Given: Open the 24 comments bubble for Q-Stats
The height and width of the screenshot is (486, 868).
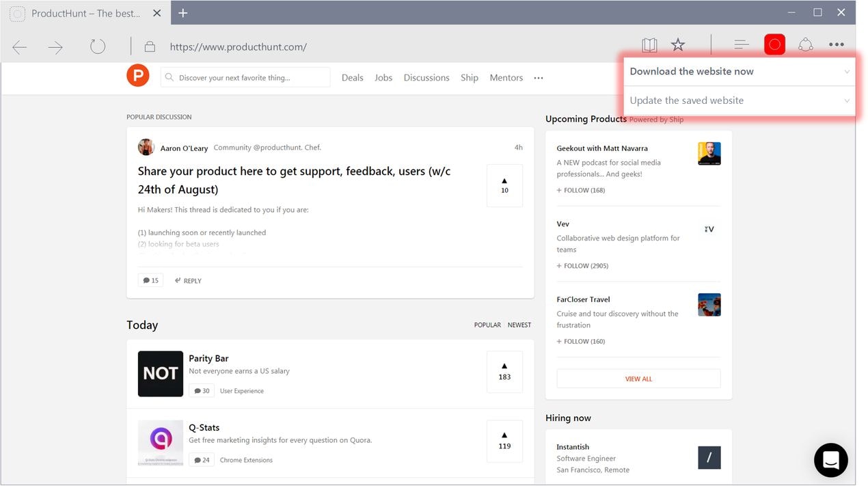Looking at the screenshot, I should pyautogui.click(x=202, y=460).
